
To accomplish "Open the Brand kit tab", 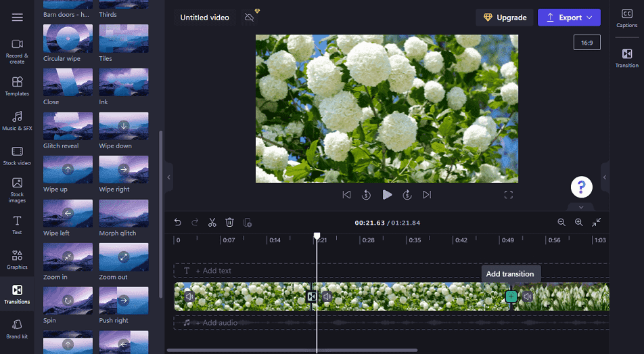I will click(17, 329).
